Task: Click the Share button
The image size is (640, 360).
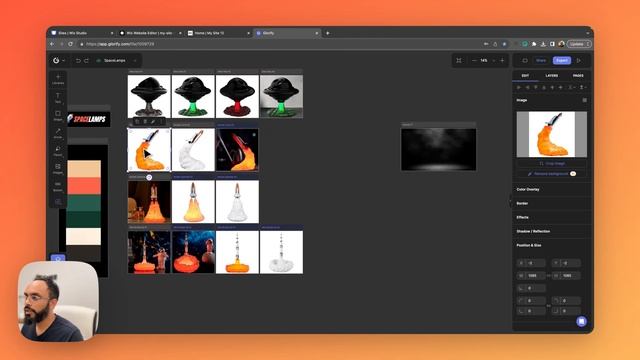Action: coord(541,60)
